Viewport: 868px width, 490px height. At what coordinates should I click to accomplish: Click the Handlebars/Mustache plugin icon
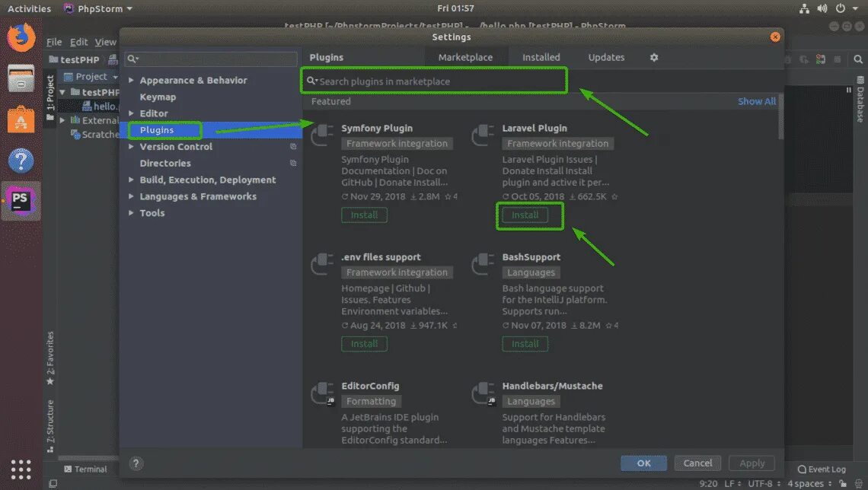click(x=483, y=393)
